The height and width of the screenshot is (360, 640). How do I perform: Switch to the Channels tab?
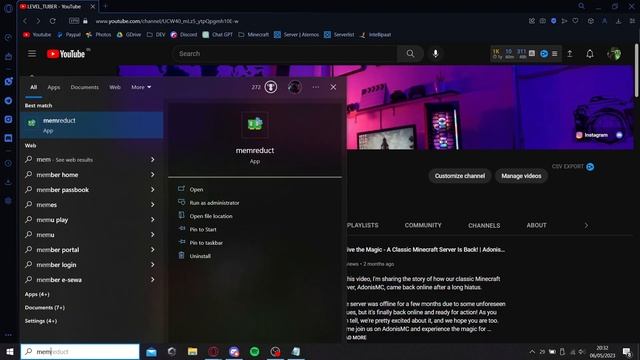484,225
